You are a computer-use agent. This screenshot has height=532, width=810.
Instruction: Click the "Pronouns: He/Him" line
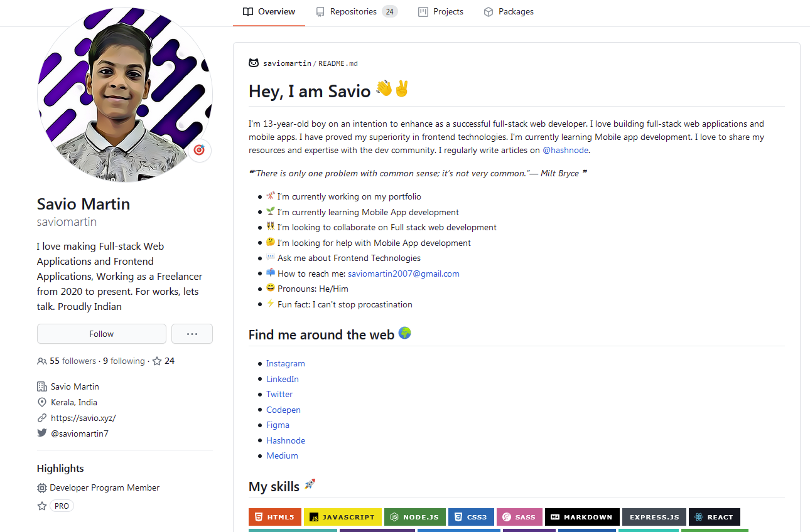tap(313, 289)
